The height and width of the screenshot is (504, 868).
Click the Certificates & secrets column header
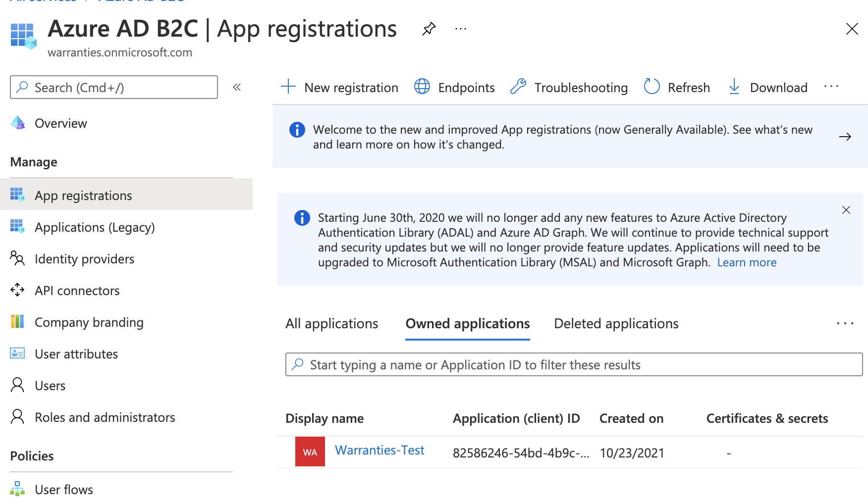(767, 419)
